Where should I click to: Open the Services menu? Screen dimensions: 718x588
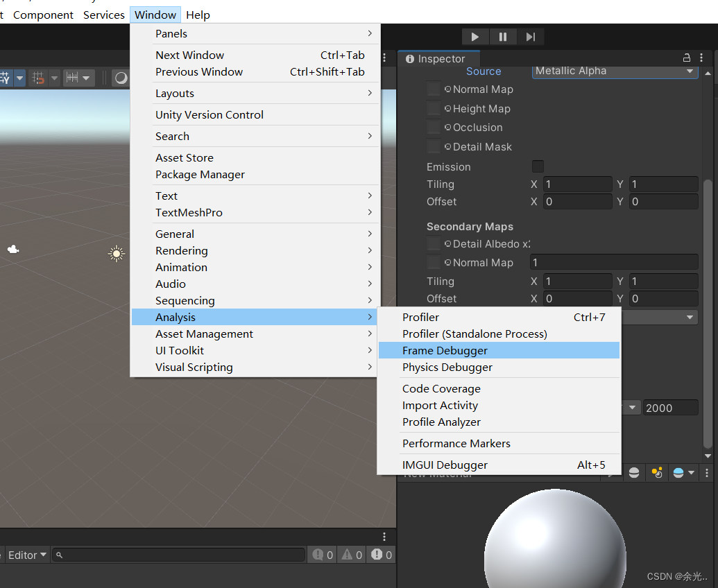coord(104,15)
